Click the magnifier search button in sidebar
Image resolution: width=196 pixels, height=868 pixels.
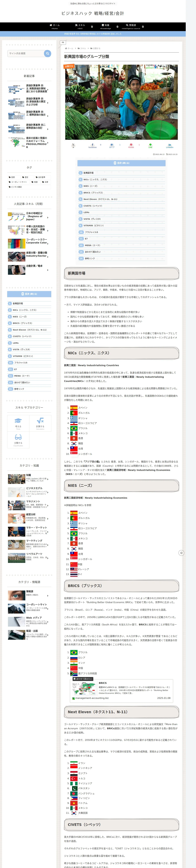(47, 53)
